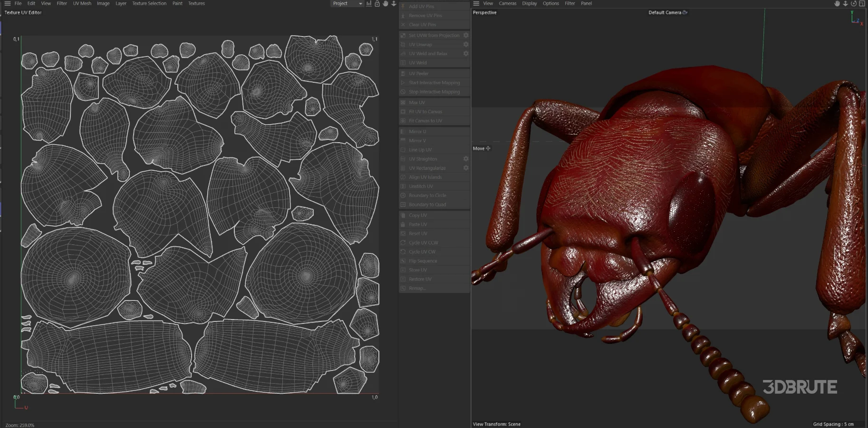868x428 pixels.
Task: Click Fit UV to Canvas
Action: (x=434, y=111)
